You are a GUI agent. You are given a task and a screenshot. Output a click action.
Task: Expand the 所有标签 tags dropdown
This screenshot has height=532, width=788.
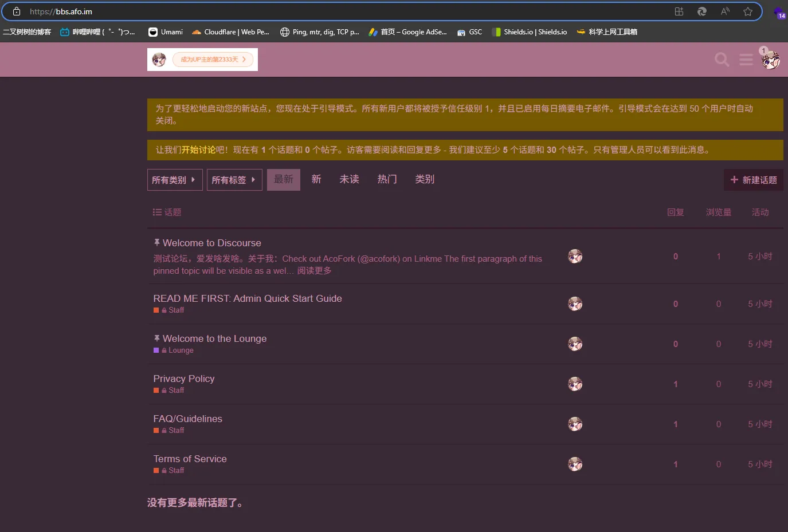click(x=234, y=180)
